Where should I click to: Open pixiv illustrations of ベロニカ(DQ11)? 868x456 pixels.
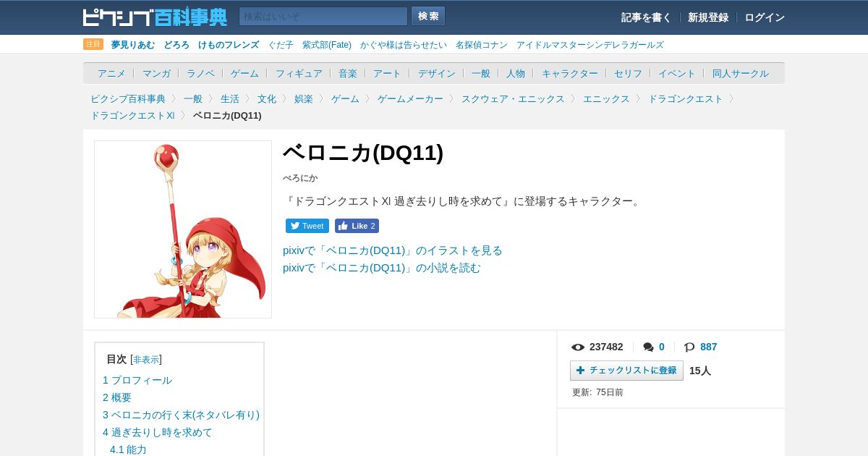click(393, 250)
